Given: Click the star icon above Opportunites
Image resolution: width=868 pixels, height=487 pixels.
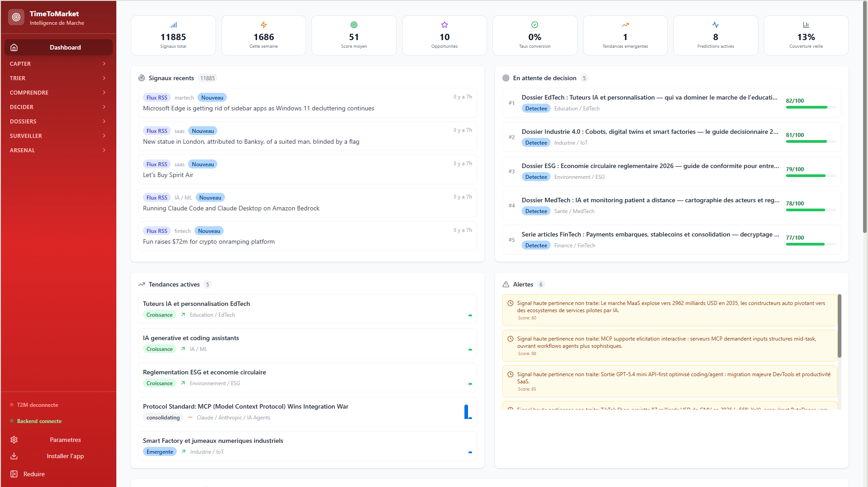Looking at the screenshot, I should pos(445,25).
